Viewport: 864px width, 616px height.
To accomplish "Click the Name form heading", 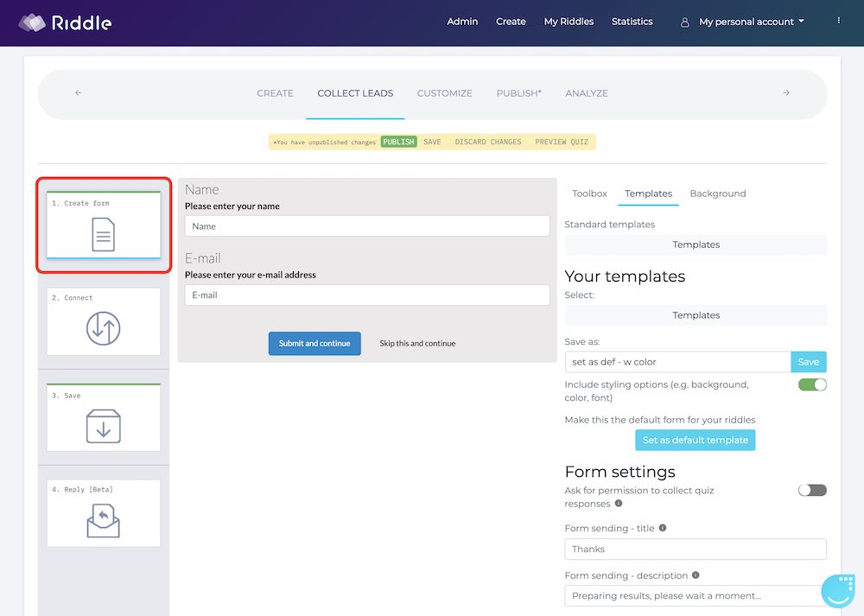I will 201,189.
